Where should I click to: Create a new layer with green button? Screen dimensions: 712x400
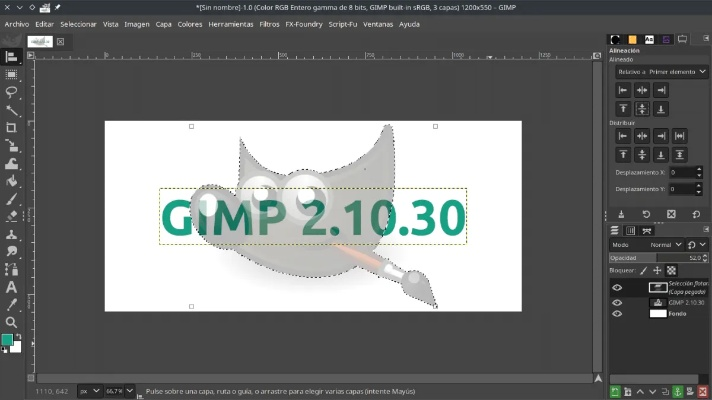tap(615, 392)
